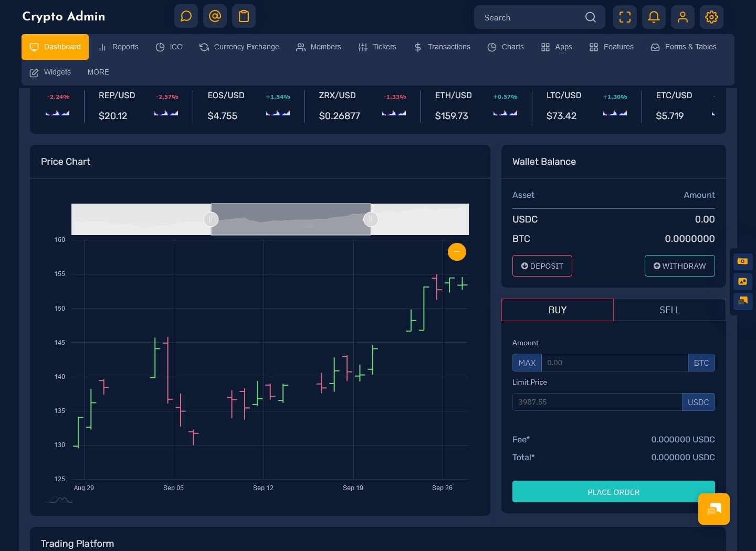Click the PLACE ORDER button
The image size is (756, 551).
tap(613, 492)
